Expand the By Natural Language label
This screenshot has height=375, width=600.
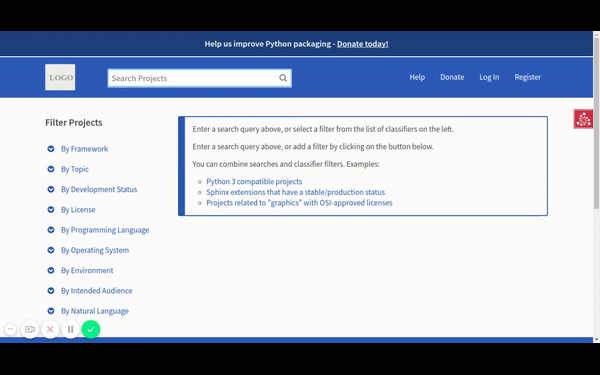(95, 311)
